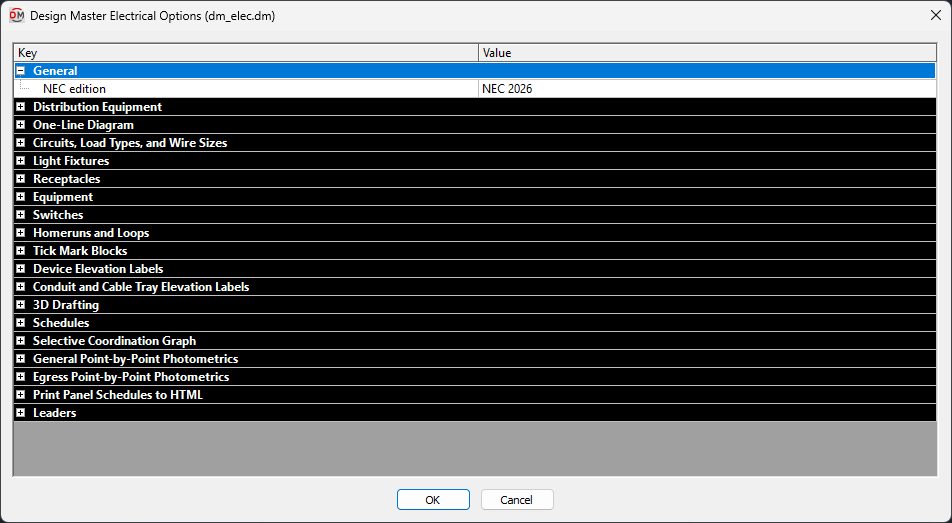
Task: Collapse the General section
Action: tap(21, 71)
